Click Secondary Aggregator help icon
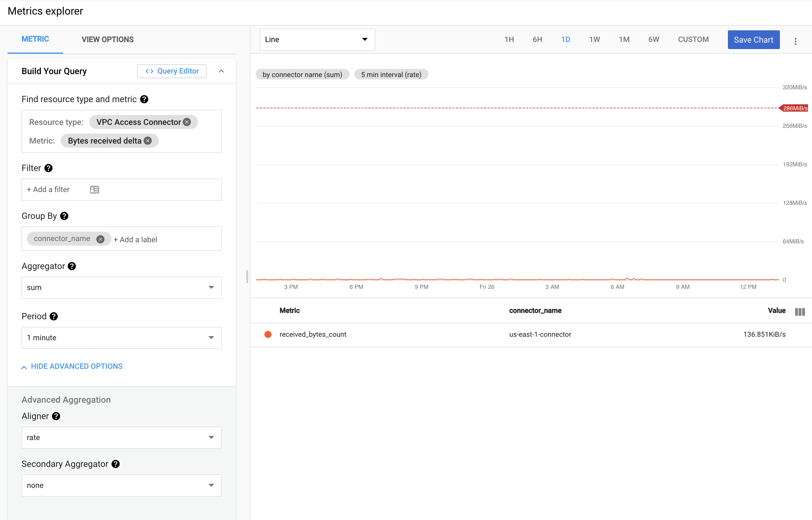Screen dimensions: 812x520 coord(116,464)
